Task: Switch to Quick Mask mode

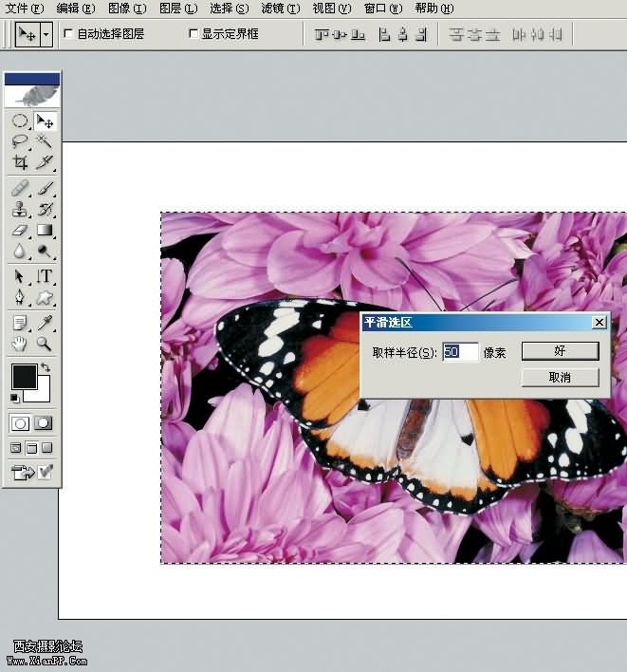Action: [44, 423]
